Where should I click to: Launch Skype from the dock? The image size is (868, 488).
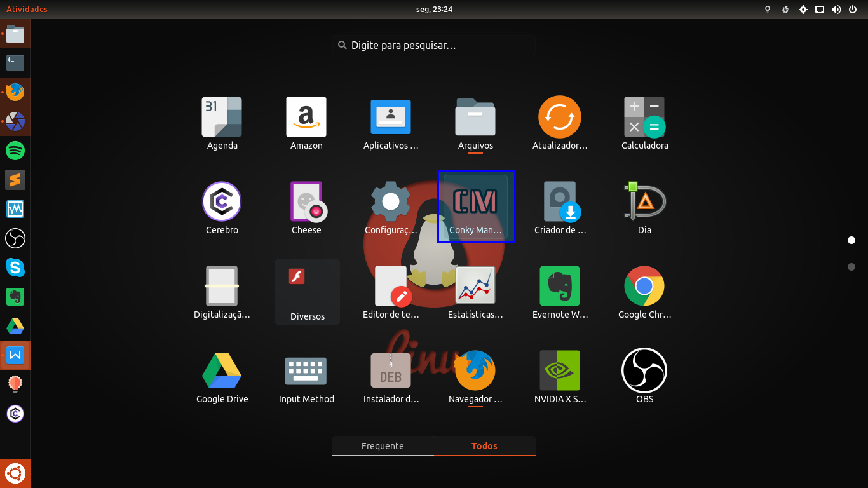(x=15, y=268)
